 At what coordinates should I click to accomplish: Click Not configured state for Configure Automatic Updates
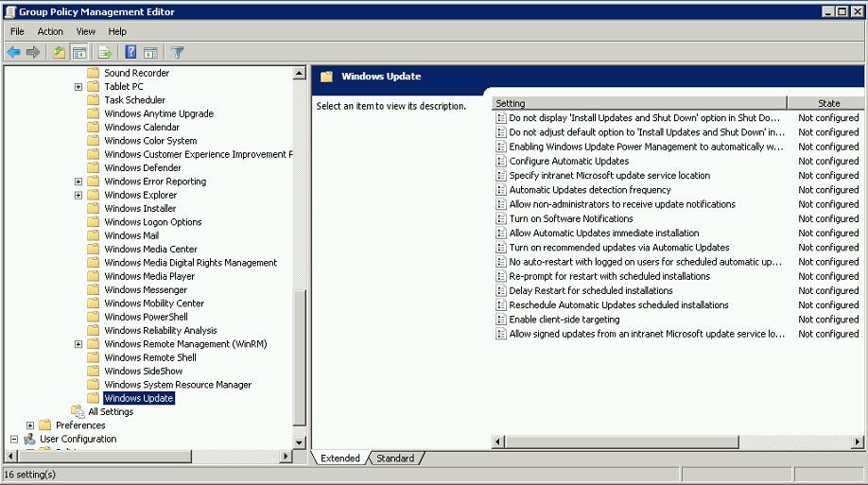[828, 161]
